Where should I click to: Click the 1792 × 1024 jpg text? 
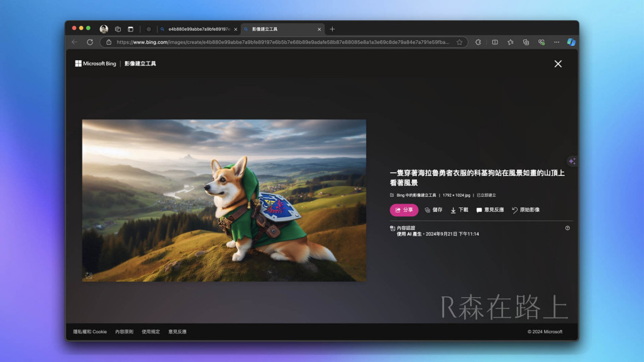[x=457, y=195]
